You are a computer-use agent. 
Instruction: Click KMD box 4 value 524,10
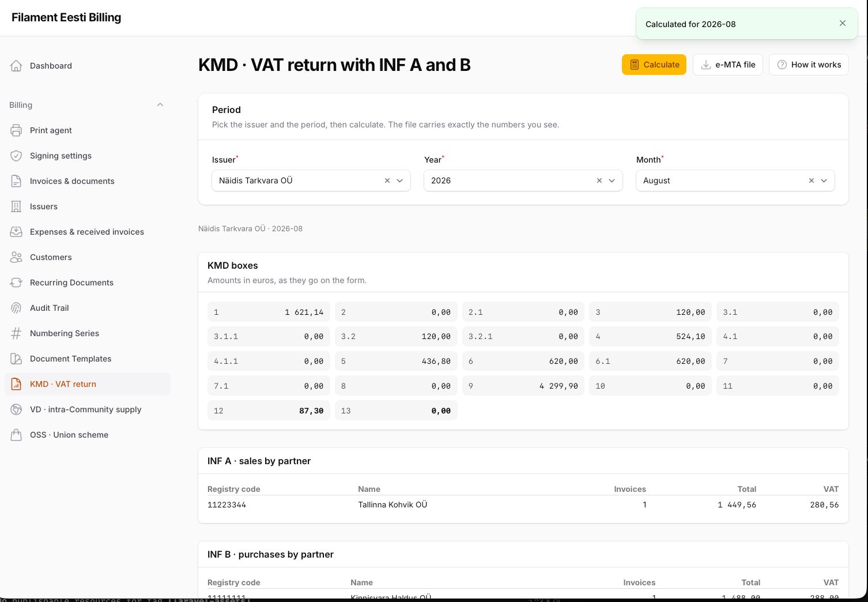tap(690, 336)
